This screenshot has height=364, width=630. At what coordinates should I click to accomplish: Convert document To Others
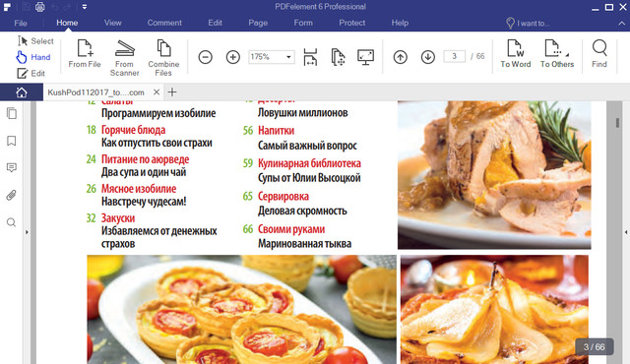click(x=557, y=54)
